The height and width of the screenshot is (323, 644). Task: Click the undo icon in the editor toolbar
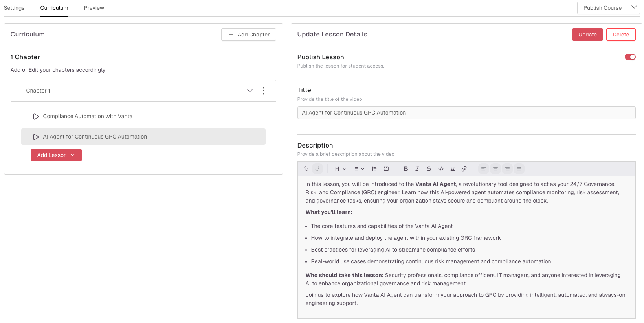[306, 169]
